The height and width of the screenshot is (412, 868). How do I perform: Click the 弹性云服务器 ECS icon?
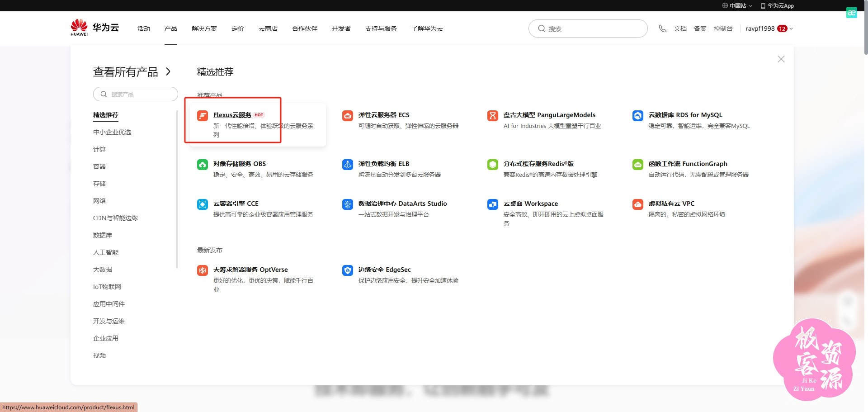(348, 116)
